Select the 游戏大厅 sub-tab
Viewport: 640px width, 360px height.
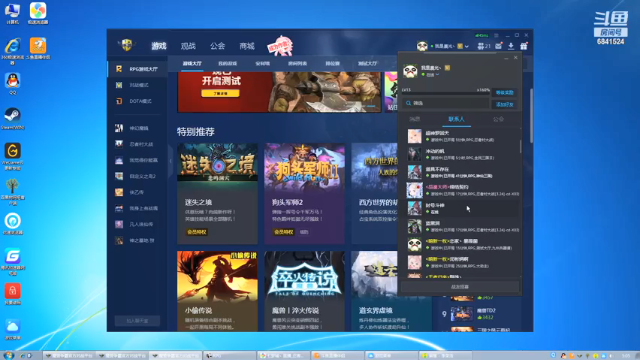(x=192, y=64)
